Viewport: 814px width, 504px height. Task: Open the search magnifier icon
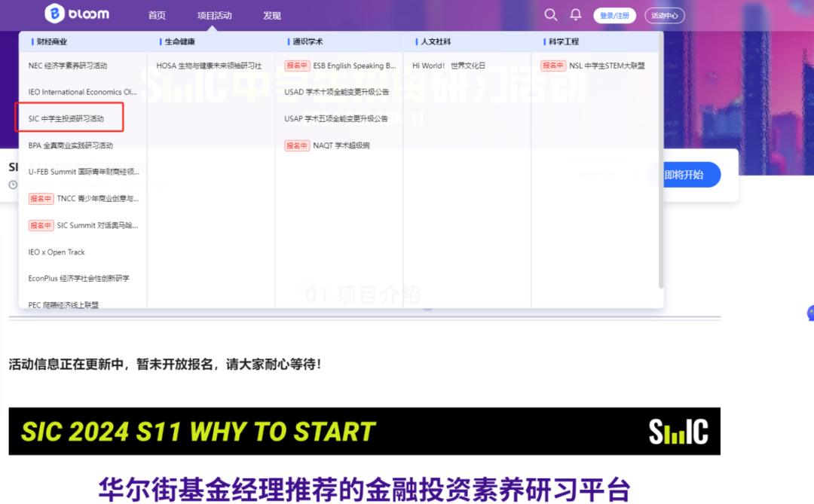coord(551,15)
